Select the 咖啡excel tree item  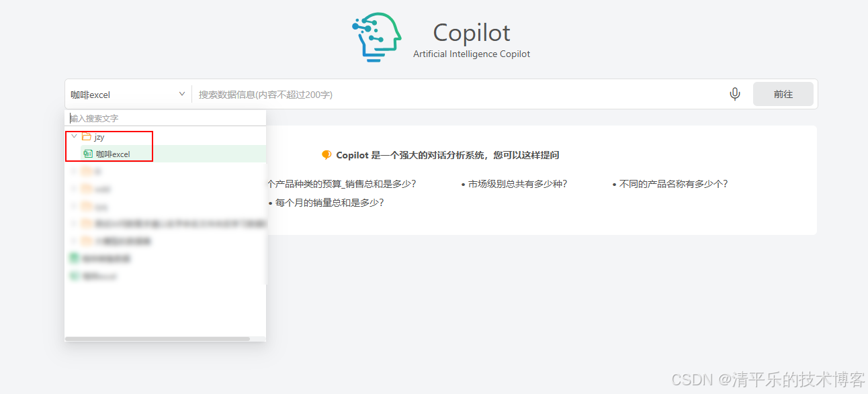(x=114, y=153)
